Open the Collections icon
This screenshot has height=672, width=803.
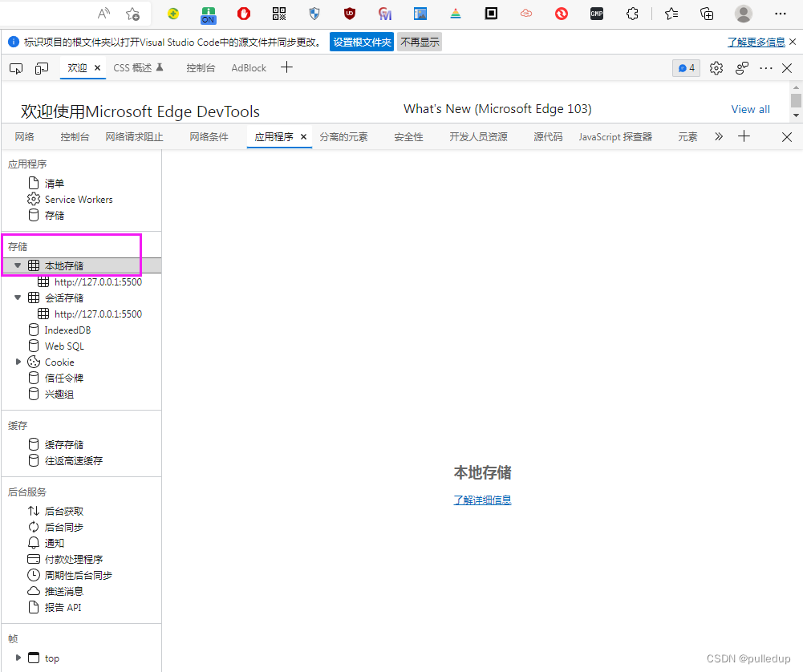tap(707, 14)
